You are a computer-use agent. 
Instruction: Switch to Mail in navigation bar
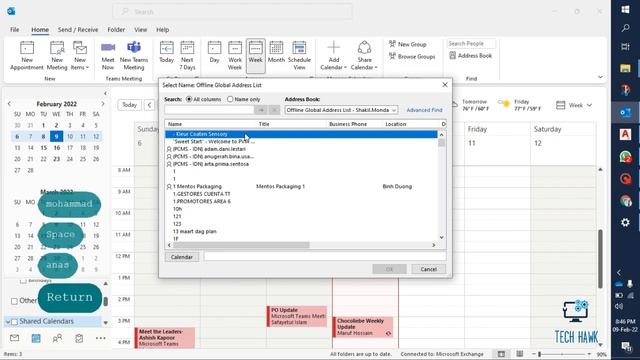(x=14, y=338)
